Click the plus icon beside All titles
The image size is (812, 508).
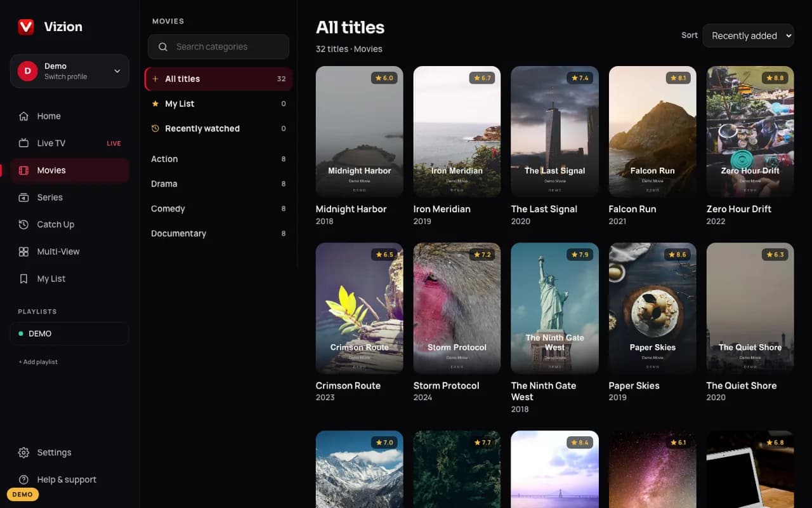(155, 79)
